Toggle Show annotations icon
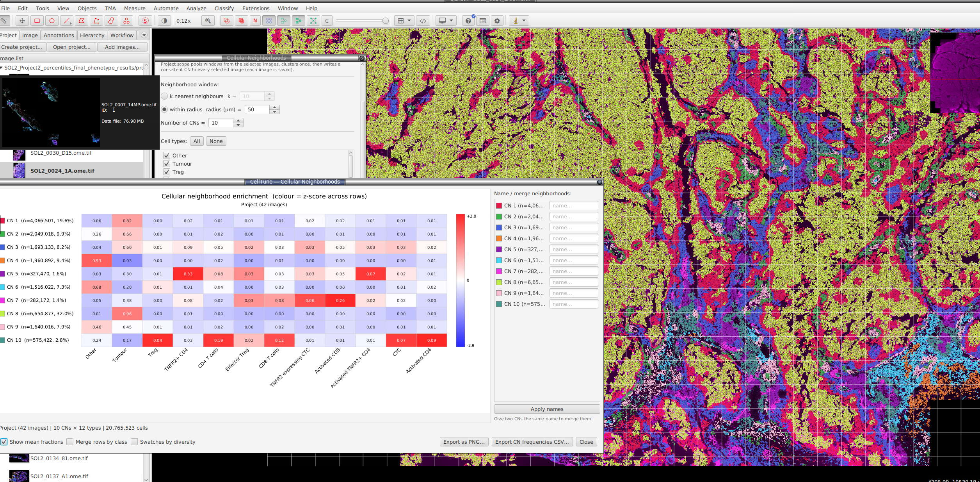The width and height of the screenshot is (980, 482). pos(226,21)
